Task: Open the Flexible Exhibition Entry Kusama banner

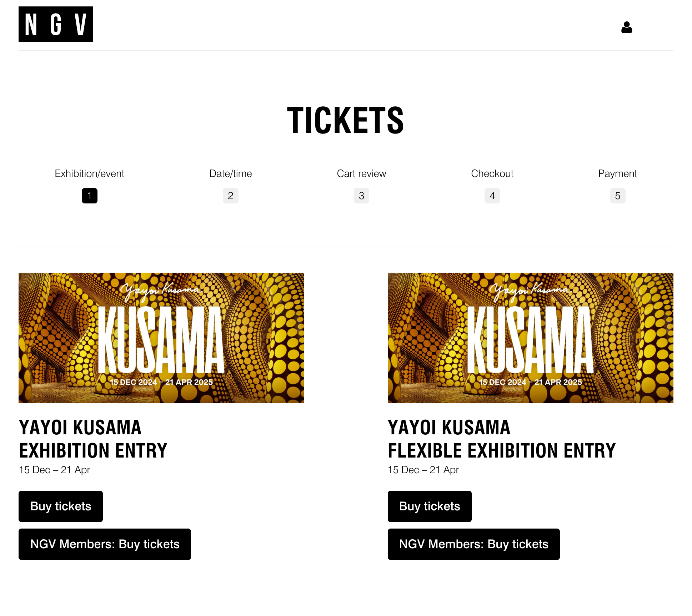Action: (530, 338)
